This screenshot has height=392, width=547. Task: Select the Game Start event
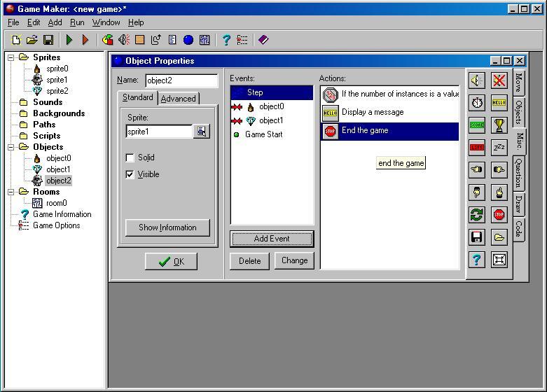[x=263, y=134]
